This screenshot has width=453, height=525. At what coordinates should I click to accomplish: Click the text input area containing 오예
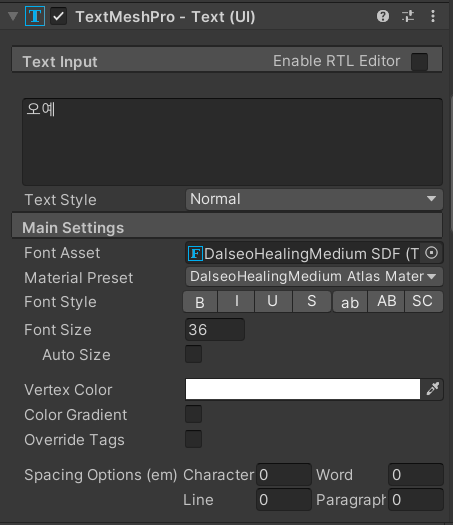click(232, 142)
